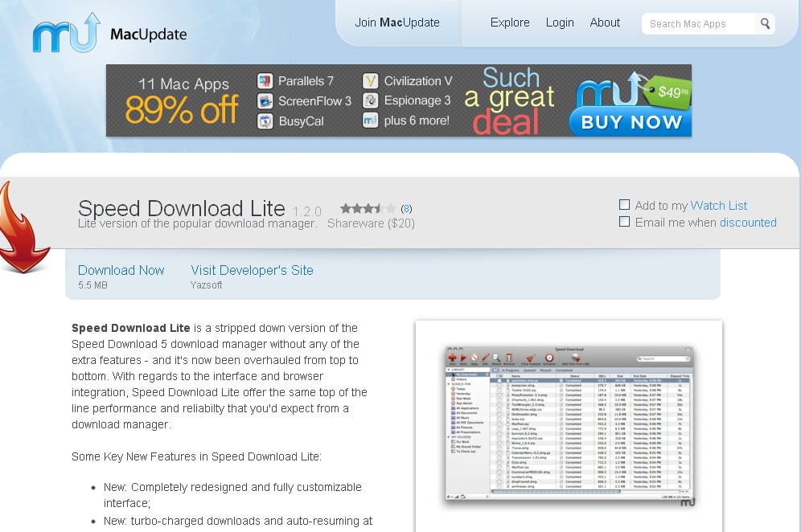Open the Join MacUpdate menu item
This screenshot has height=532, width=801.
pyautogui.click(x=397, y=23)
